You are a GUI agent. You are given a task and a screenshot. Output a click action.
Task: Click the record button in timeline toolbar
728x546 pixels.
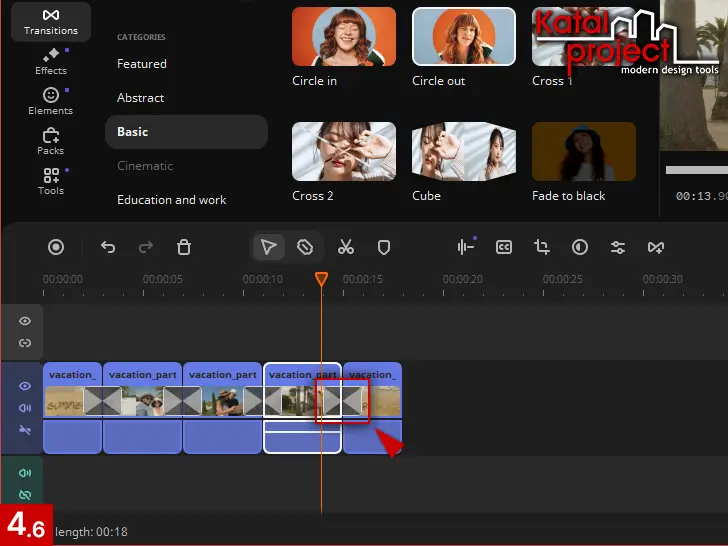pos(57,247)
